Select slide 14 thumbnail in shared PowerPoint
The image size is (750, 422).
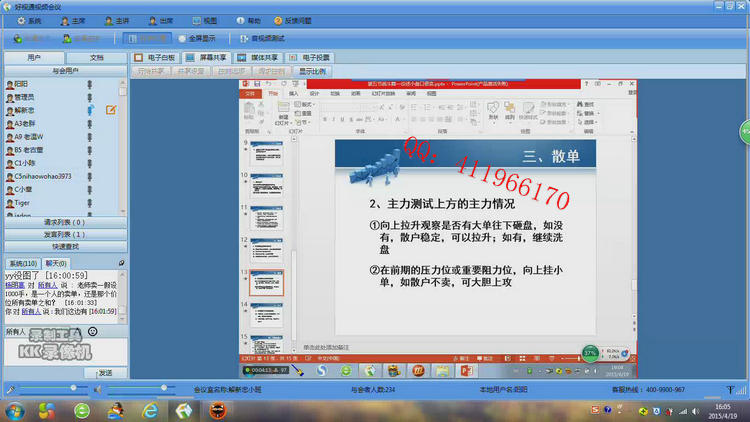click(x=266, y=314)
